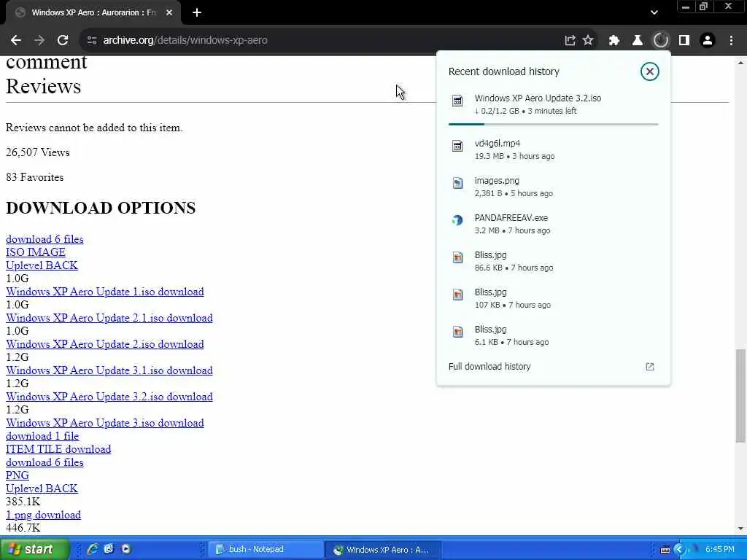The height and width of the screenshot is (560, 747).
Task: Click the PANDAFREEAV.exe file name
Action: pyautogui.click(x=511, y=217)
